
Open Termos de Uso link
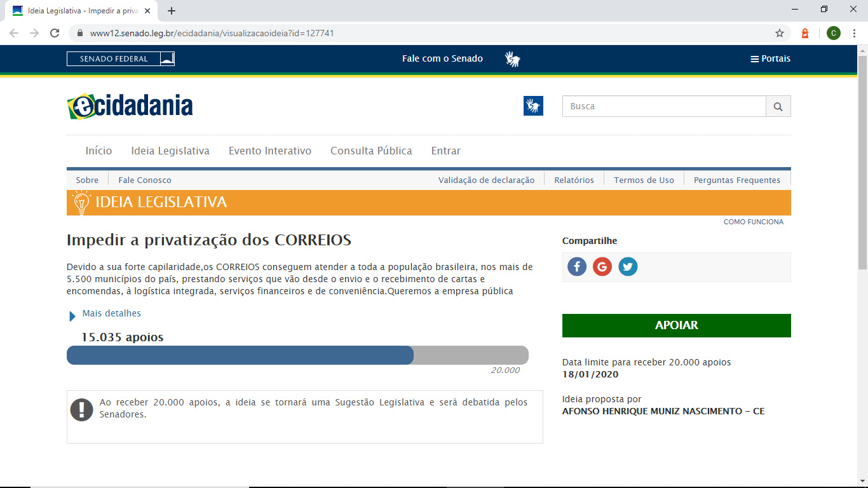coord(644,180)
